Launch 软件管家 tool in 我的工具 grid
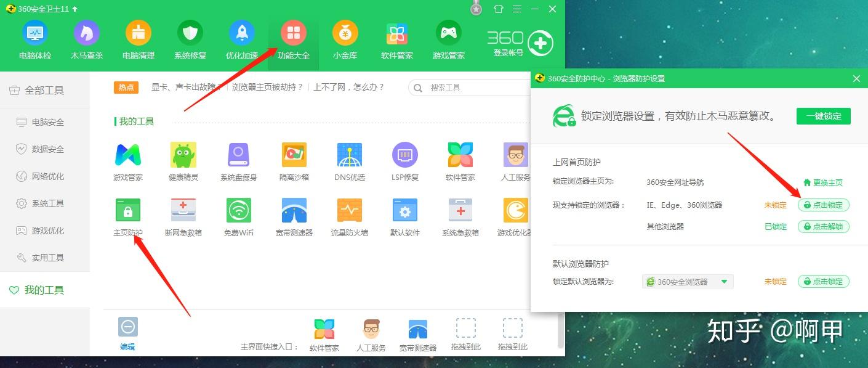Image resolution: width=868 pixels, height=368 pixels. 460,163
